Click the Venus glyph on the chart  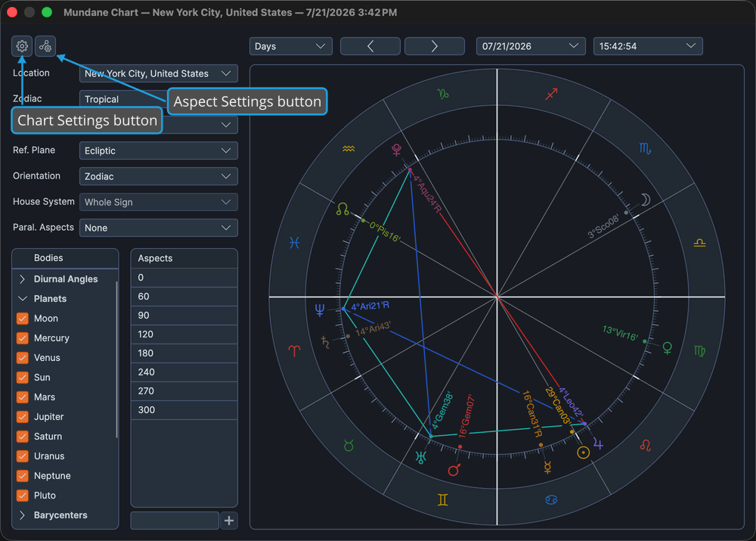click(668, 348)
